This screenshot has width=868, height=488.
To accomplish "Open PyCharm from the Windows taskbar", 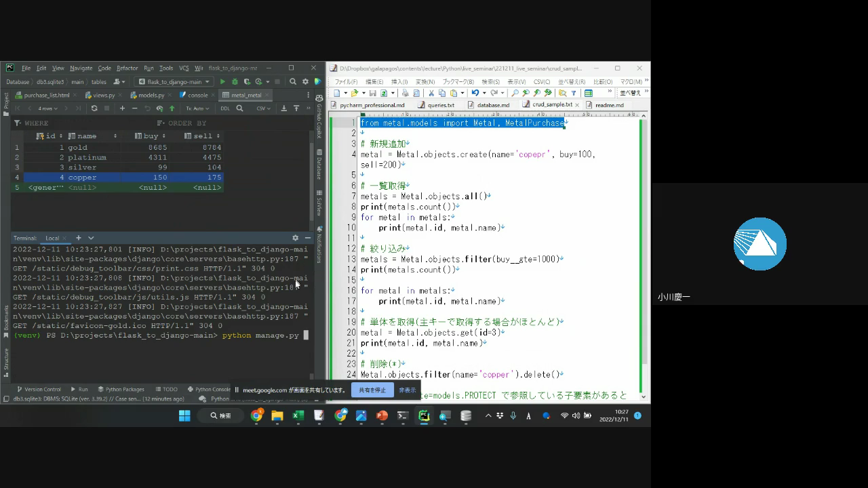I will pos(424,415).
